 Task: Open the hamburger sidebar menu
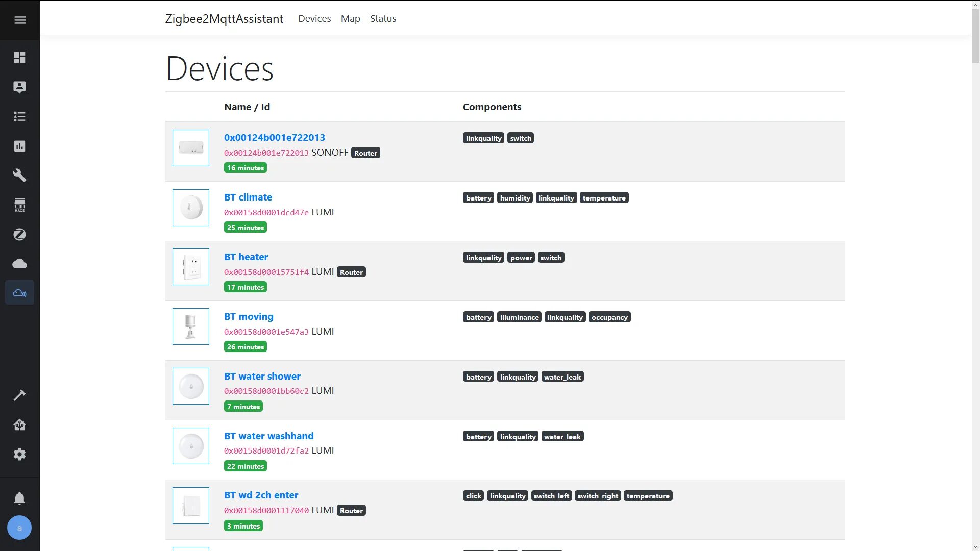(x=20, y=20)
